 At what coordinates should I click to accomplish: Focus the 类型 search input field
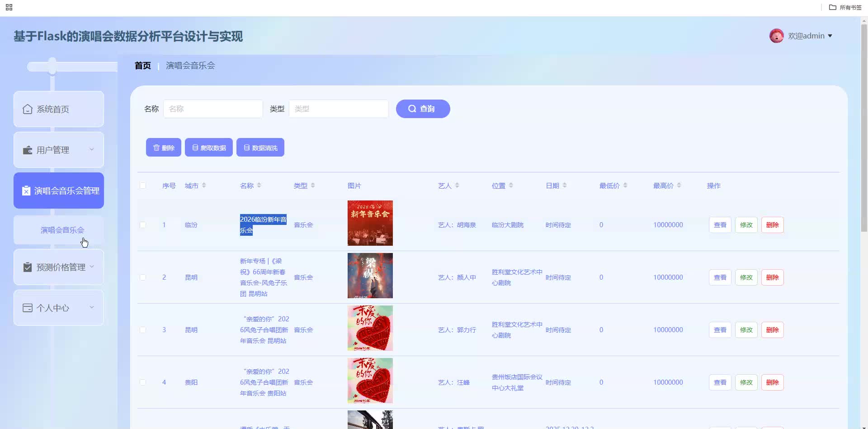[339, 109]
